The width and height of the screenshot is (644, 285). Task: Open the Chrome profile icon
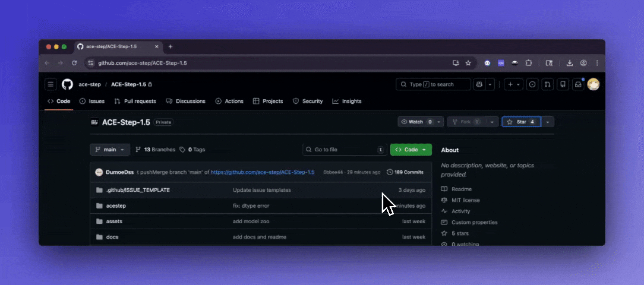tap(583, 64)
